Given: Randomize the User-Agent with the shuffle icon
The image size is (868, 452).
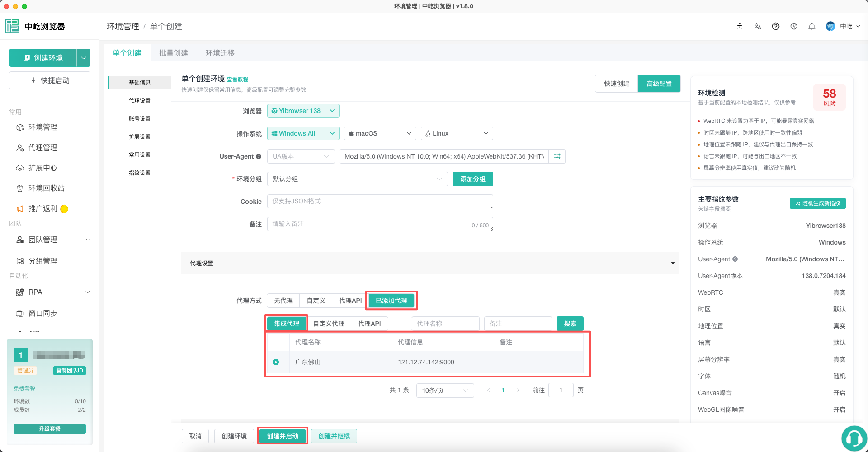Looking at the screenshot, I should click(557, 156).
